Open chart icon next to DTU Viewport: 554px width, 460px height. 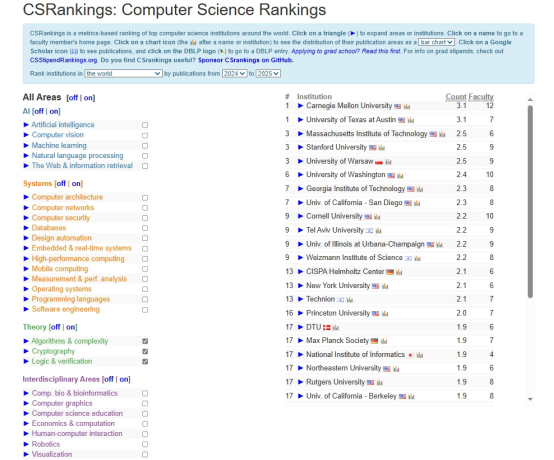pos(336,328)
